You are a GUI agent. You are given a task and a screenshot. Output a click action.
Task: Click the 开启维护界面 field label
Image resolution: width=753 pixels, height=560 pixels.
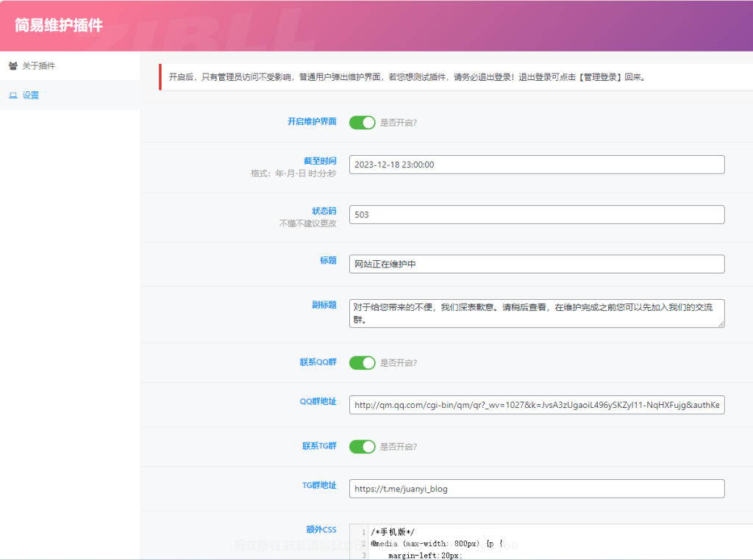312,122
